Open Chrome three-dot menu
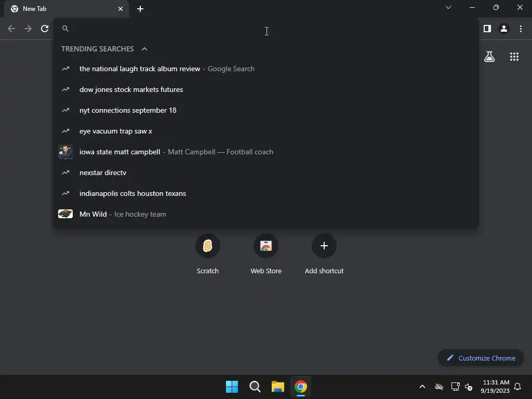Screen dimensions: 532x399 [x=521, y=29]
